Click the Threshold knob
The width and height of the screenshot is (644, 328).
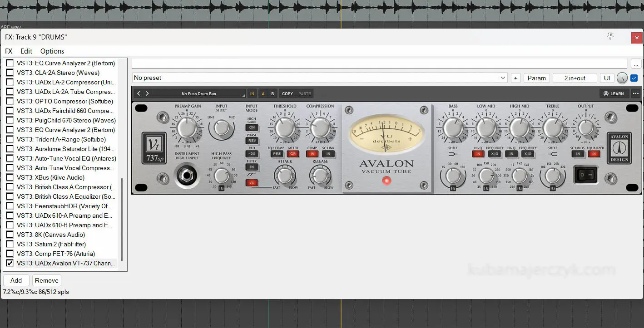(x=285, y=128)
